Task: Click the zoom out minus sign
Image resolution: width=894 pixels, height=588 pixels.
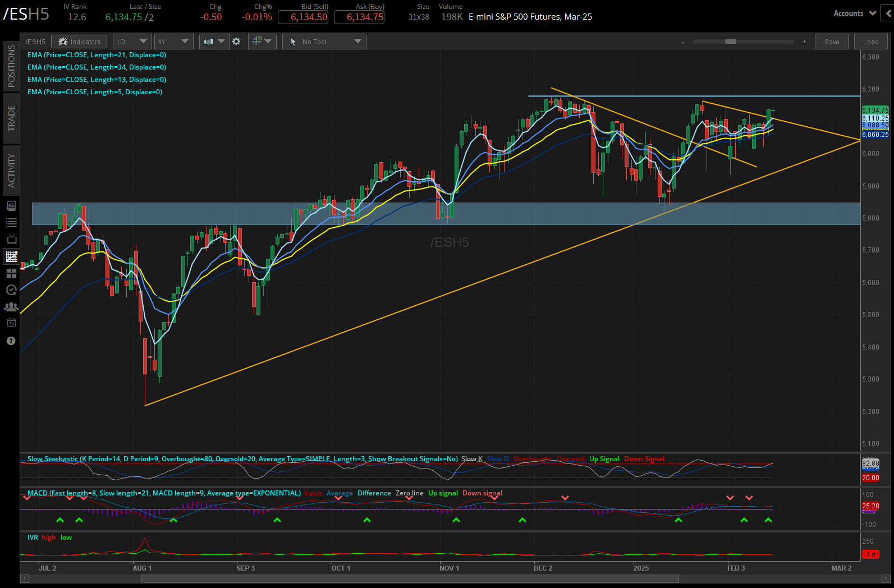Action: pyautogui.click(x=683, y=42)
